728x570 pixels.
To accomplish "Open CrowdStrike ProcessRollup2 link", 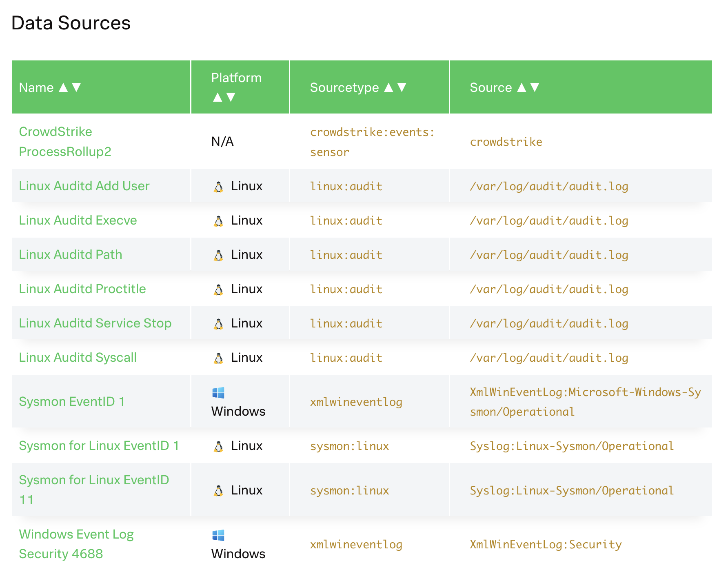I will [65, 141].
